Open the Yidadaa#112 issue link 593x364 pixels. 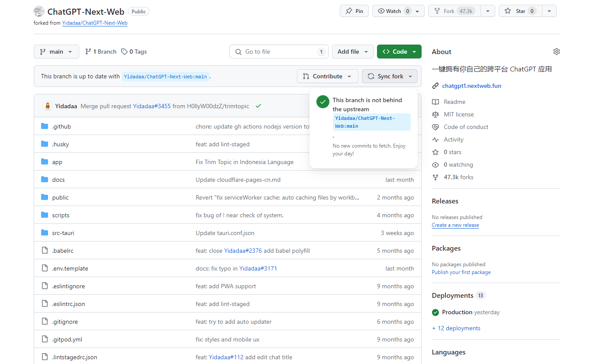[226, 357]
